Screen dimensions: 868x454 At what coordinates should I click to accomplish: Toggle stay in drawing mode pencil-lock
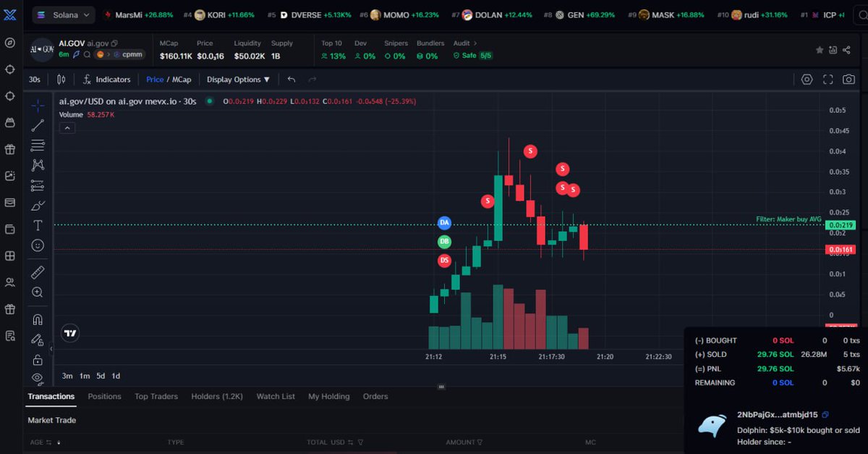(x=38, y=340)
